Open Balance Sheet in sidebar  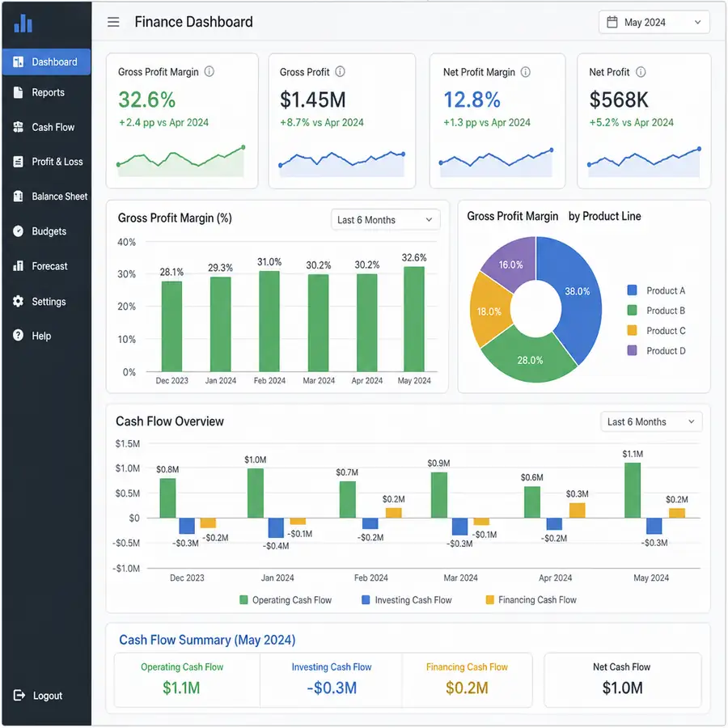(x=46, y=197)
